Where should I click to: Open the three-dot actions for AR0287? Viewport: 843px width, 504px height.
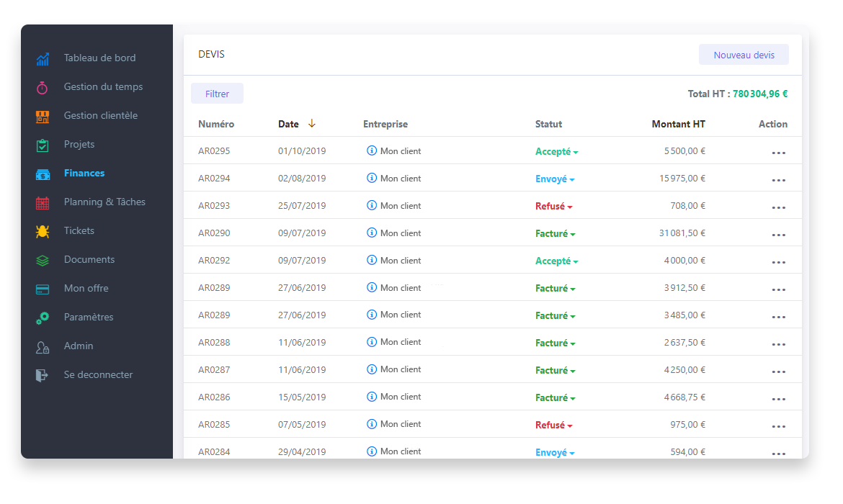click(778, 372)
